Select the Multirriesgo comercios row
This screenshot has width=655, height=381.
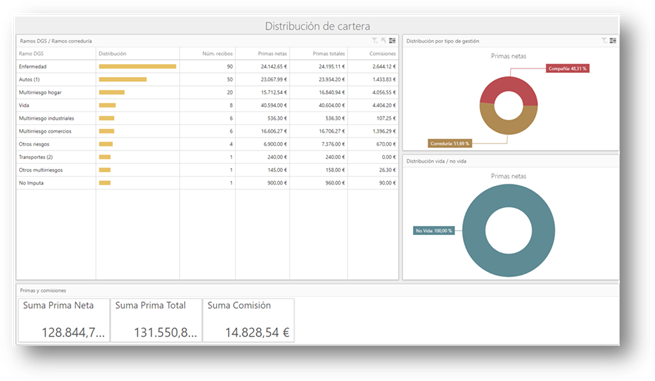[x=207, y=131]
